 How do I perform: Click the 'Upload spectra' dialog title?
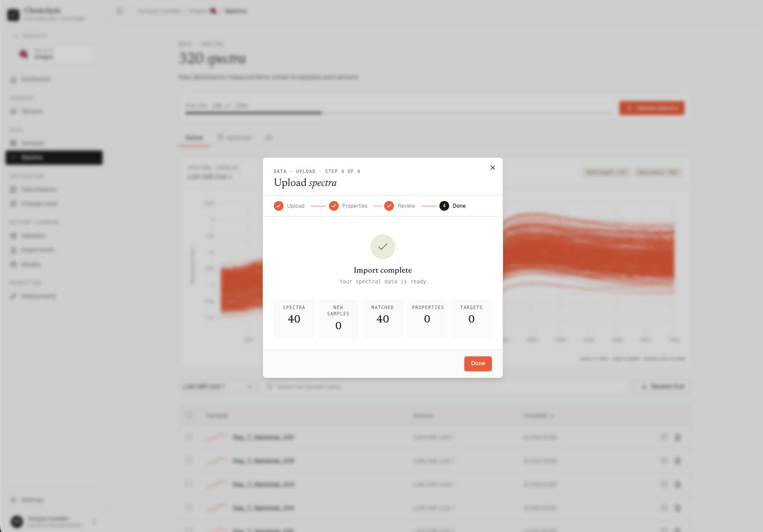(x=305, y=183)
